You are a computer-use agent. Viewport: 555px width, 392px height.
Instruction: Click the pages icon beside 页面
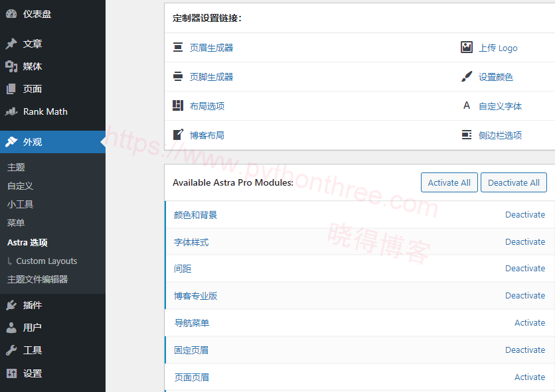[x=11, y=89]
